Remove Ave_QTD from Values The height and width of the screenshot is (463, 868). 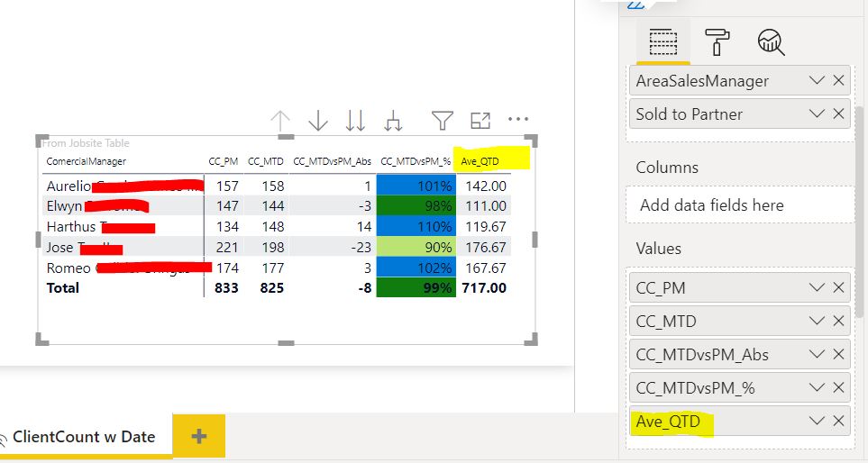point(838,421)
